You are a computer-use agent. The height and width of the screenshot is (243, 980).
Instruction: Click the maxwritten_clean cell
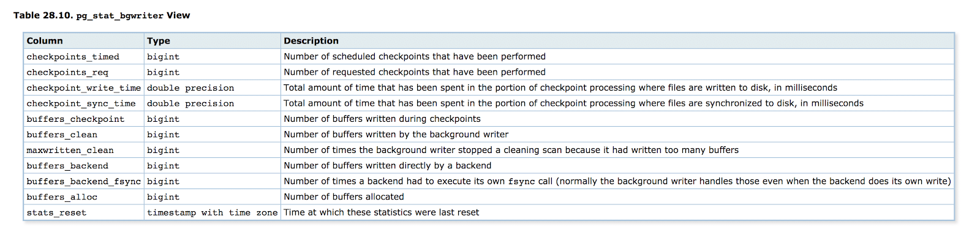[x=84, y=150]
